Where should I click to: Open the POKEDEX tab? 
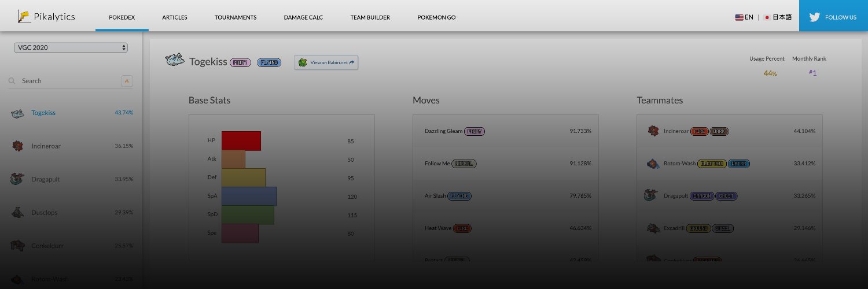[122, 17]
